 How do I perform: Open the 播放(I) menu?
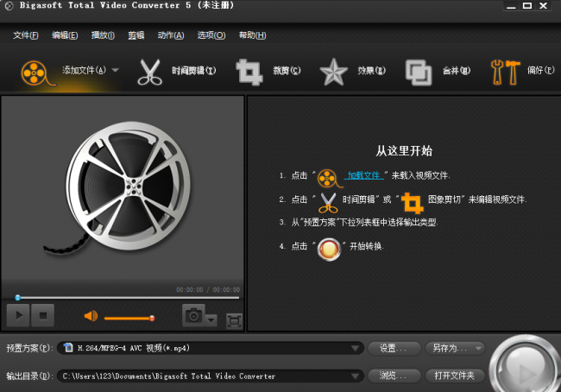pos(103,35)
